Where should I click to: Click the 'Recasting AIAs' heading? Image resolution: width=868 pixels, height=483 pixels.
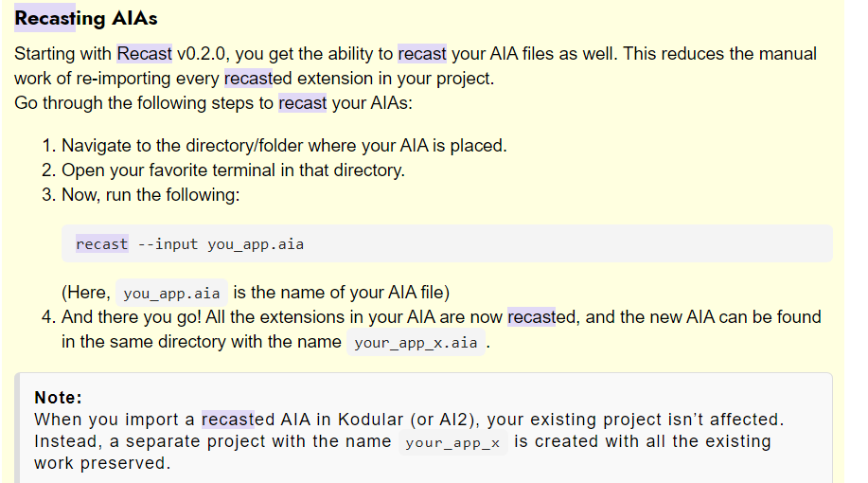[x=86, y=18]
